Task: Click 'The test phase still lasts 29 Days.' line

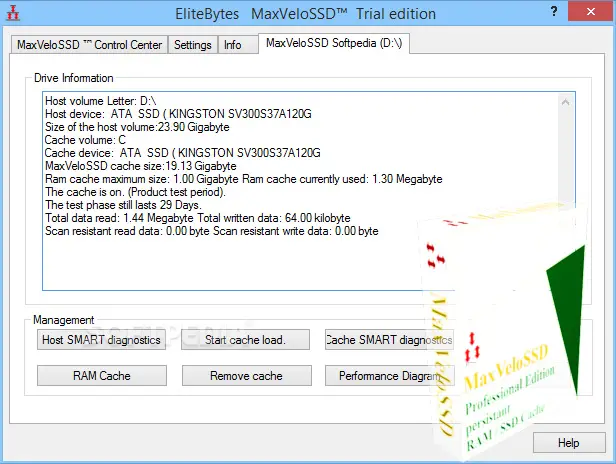Action: [123, 205]
